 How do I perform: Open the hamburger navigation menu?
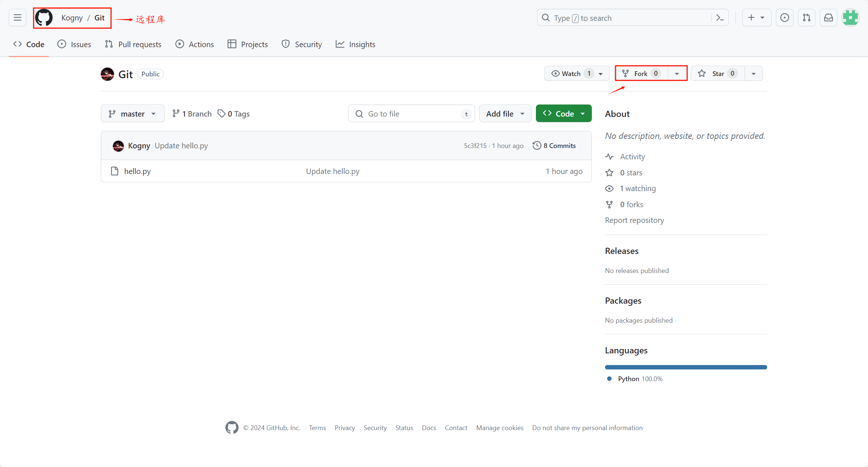tap(18, 18)
